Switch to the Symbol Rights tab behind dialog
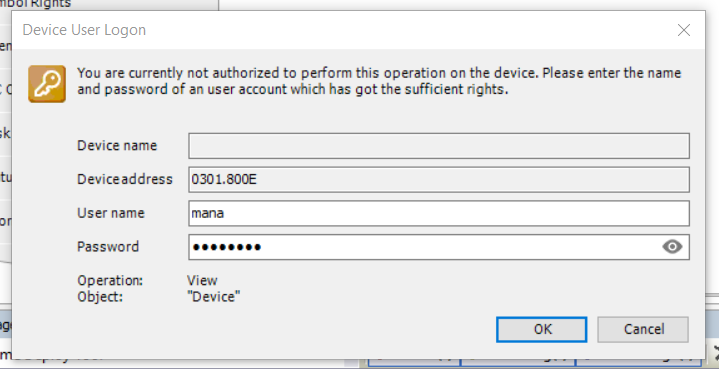This screenshot has width=719, height=369. [x=35, y=4]
